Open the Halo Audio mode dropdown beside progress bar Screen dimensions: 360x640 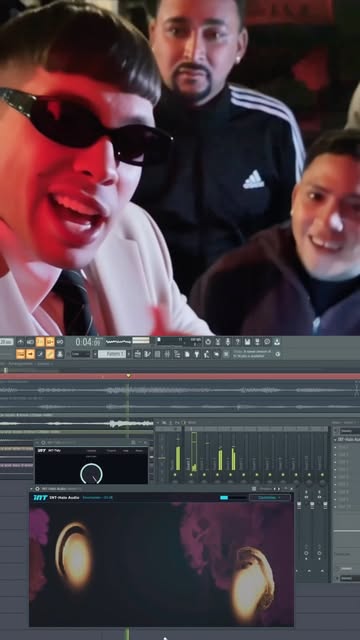(270, 498)
